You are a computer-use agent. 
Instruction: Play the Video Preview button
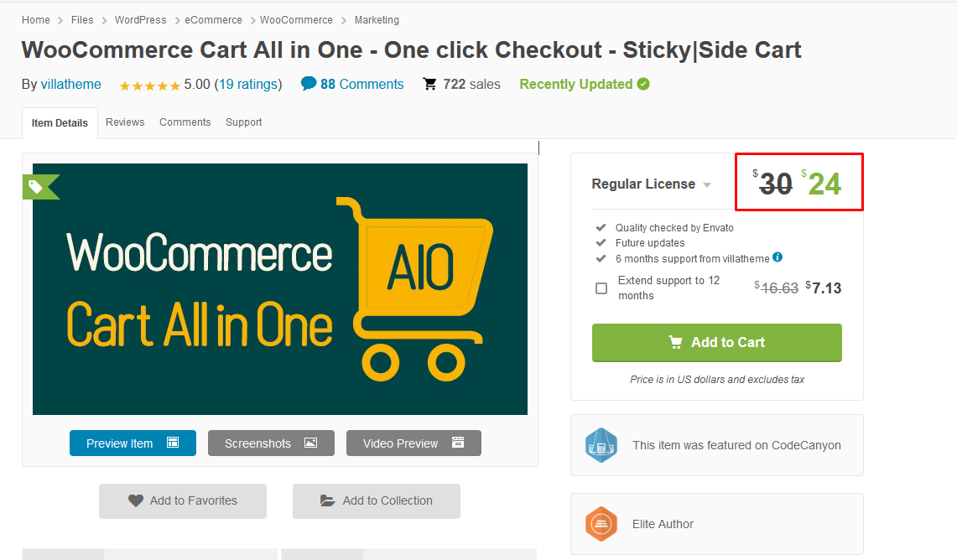(413, 443)
